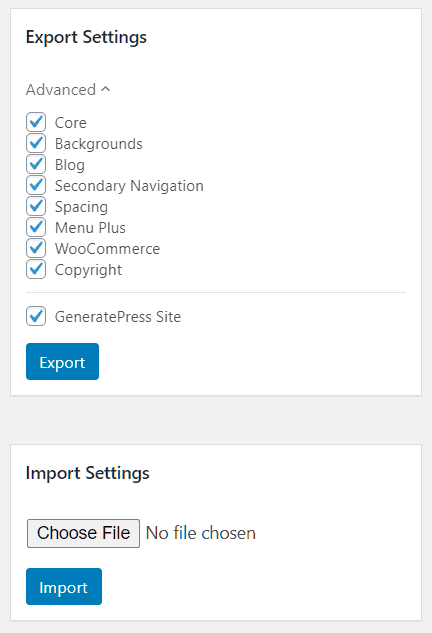Click the Menu Plus label
Image resolution: width=432 pixels, height=633 pixels.
click(90, 228)
